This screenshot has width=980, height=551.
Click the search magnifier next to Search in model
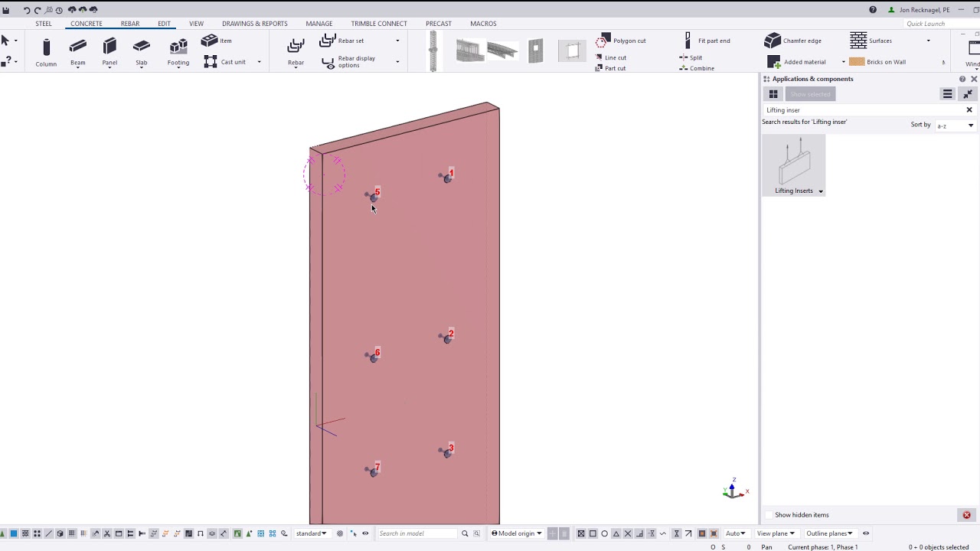point(465,533)
